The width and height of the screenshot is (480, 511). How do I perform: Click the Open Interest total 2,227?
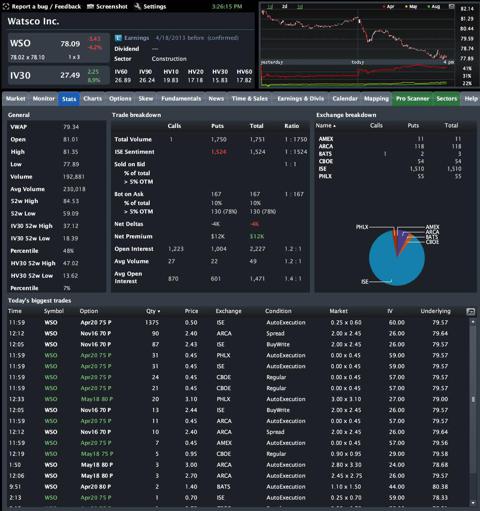257,249
